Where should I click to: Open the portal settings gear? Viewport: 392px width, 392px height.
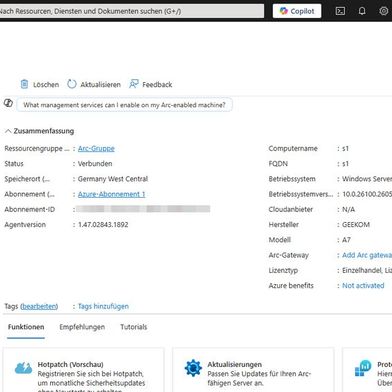click(384, 11)
